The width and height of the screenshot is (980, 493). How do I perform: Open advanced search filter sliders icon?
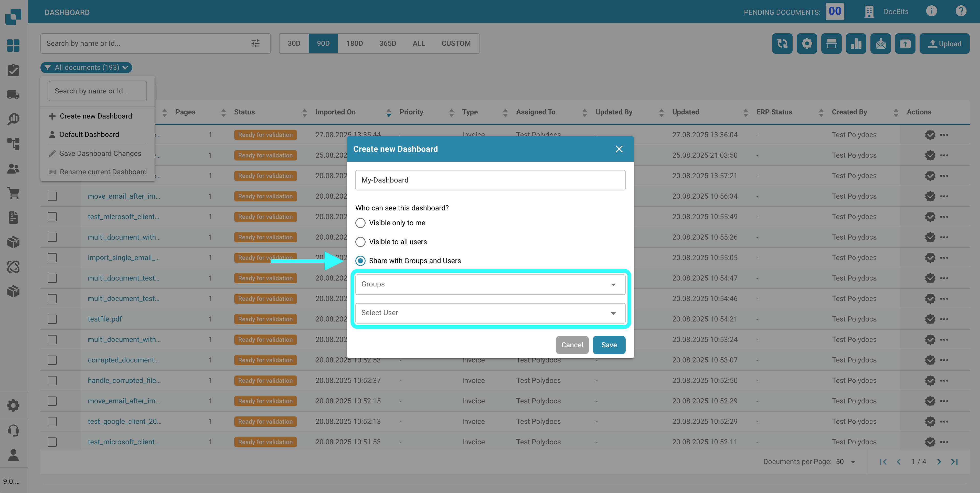coord(255,43)
